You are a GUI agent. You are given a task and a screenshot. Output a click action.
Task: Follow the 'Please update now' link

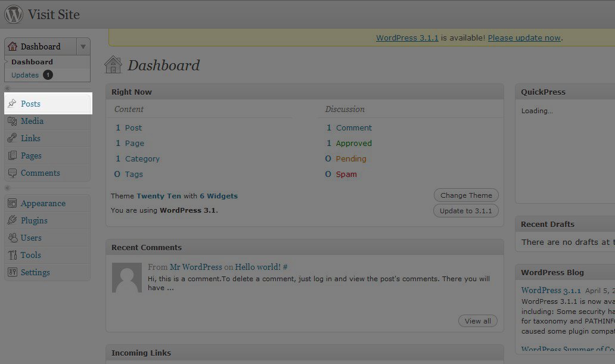524,38
